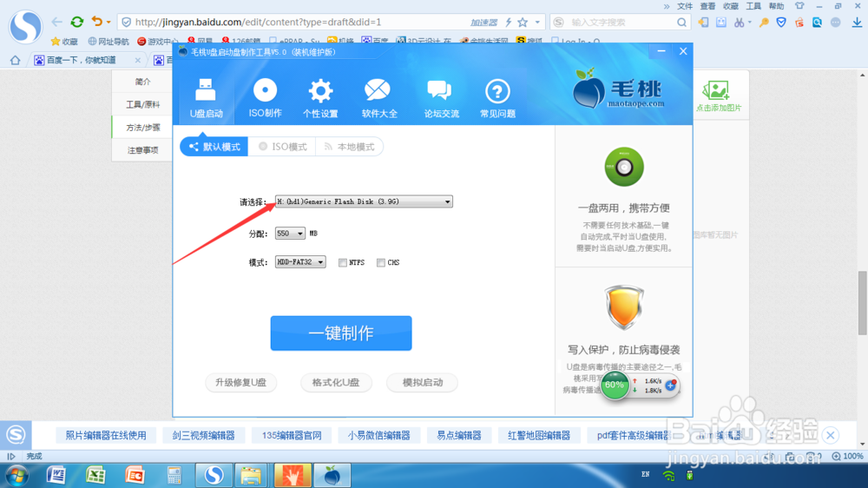Click the page vertical scrollbar thumb
Image resolution: width=868 pixels, height=488 pixels.
click(x=863, y=303)
